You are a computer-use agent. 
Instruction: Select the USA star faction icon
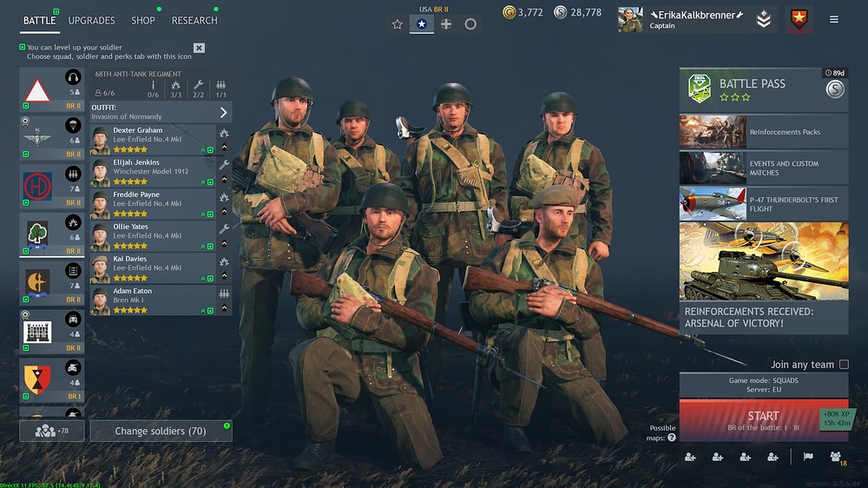421,23
